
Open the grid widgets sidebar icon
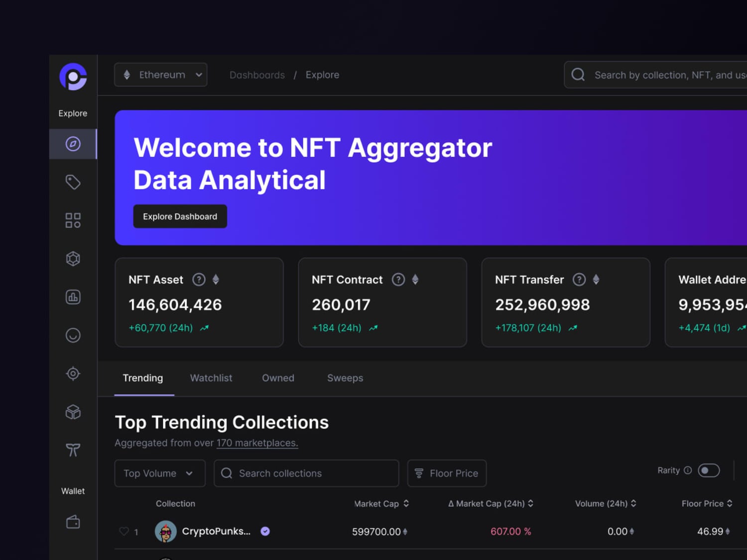tap(73, 221)
